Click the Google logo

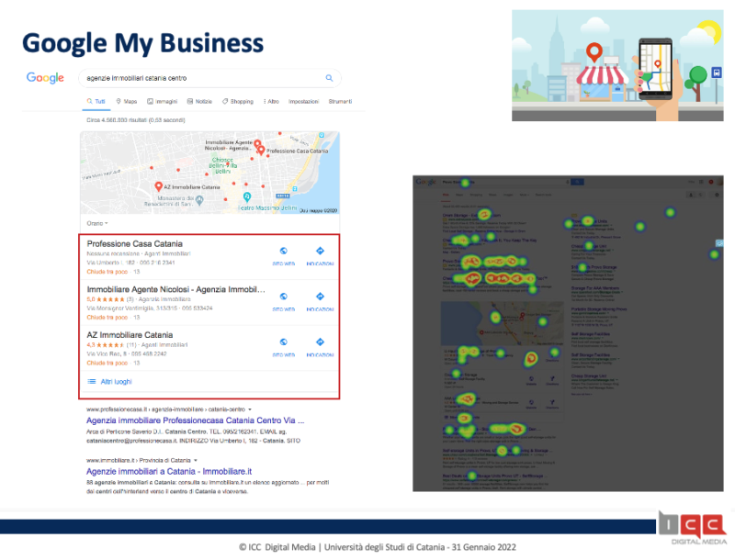[45, 78]
